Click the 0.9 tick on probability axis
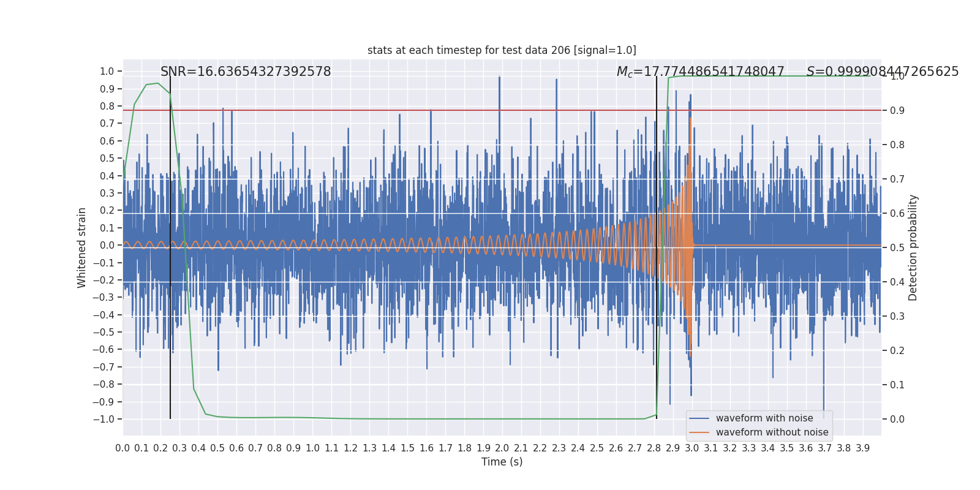980x490 pixels. pyautogui.click(x=897, y=111)
